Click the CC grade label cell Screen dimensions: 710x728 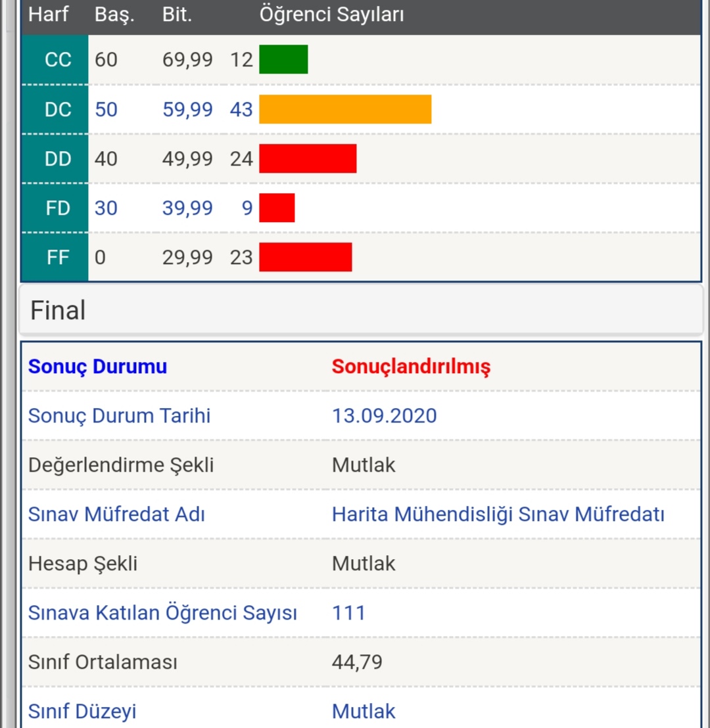pyautogui.click(x=55, y=59)
